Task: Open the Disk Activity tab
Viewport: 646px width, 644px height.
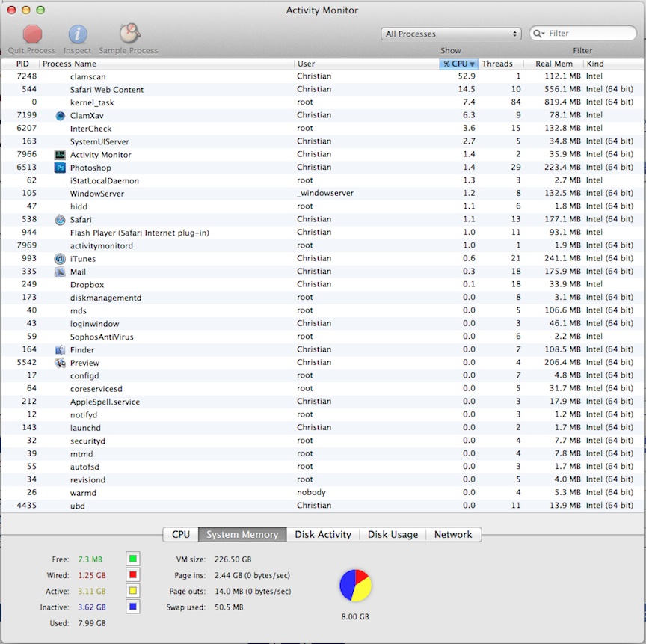Action: click(323, 534)
